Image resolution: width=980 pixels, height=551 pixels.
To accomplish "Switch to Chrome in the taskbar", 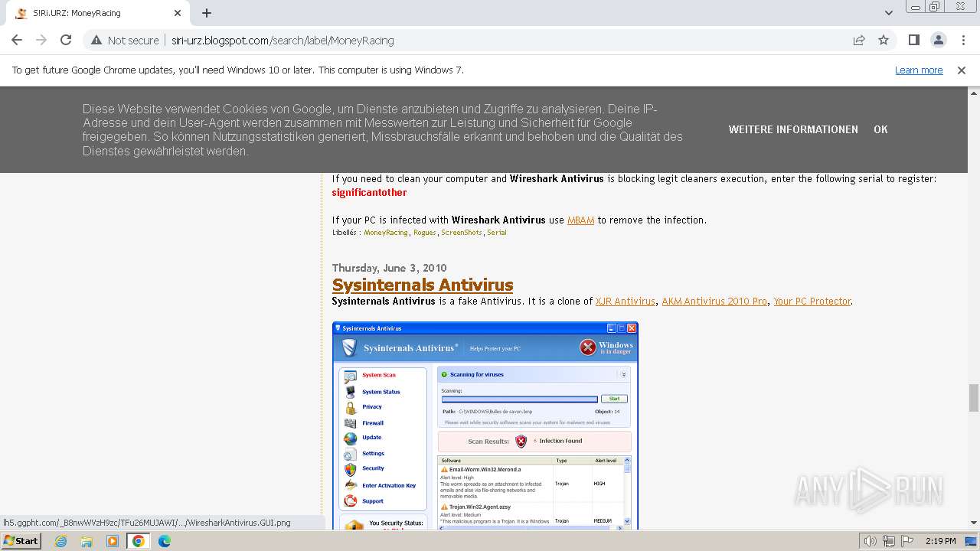I will 139,541.
